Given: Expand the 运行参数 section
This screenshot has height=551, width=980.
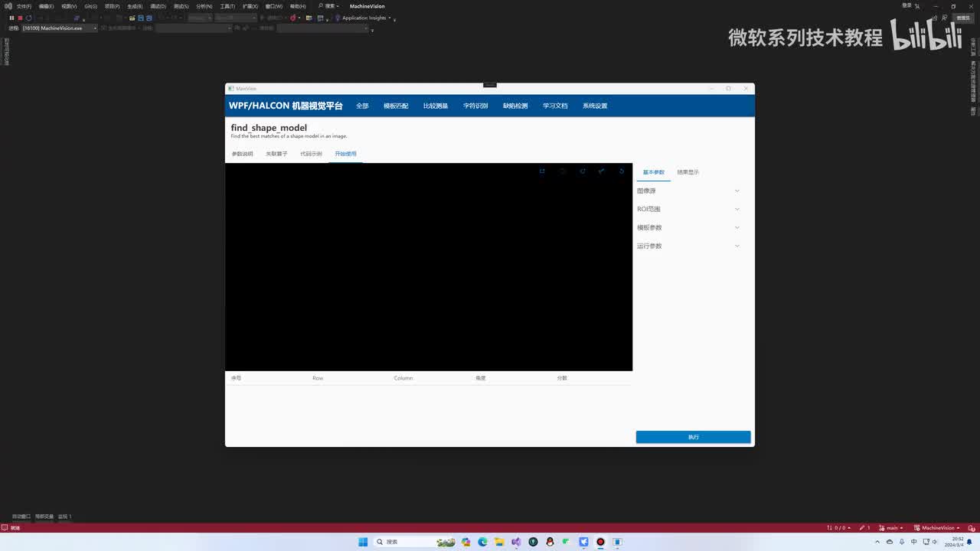Looking at the screenshot, I should click(x=688, y=246).
